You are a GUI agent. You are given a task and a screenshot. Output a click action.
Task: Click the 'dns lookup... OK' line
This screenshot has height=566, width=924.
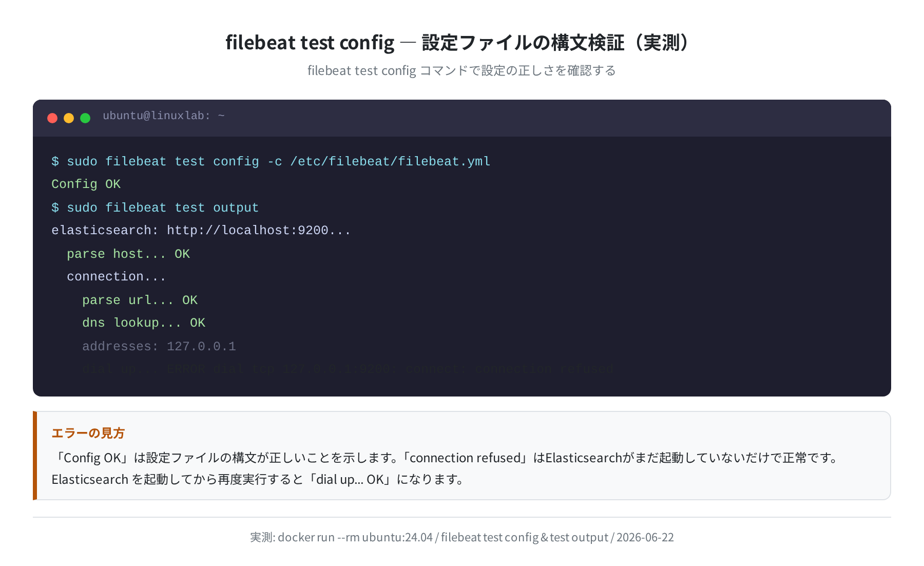pos(144,323)
